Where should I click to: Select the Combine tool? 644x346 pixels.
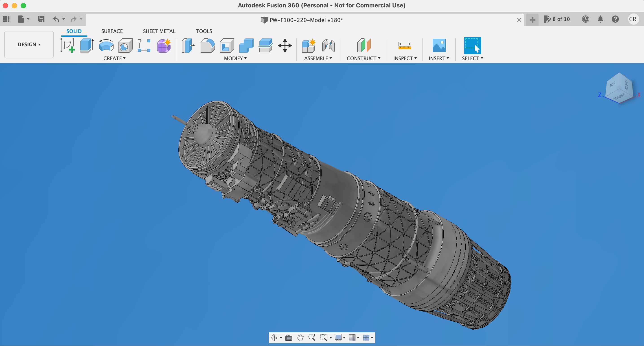(x=246, y=45)
